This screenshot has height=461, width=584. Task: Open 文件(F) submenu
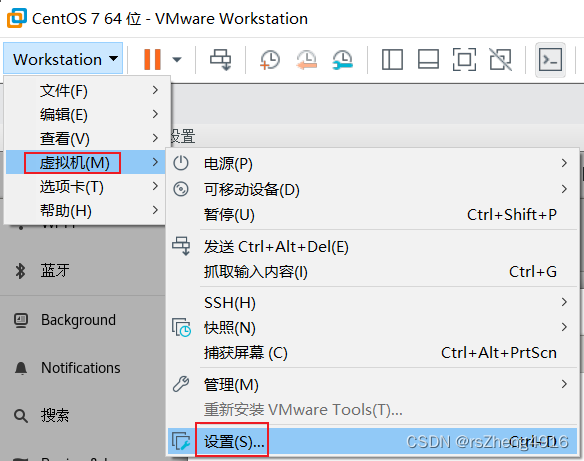[x=85, y=90]
